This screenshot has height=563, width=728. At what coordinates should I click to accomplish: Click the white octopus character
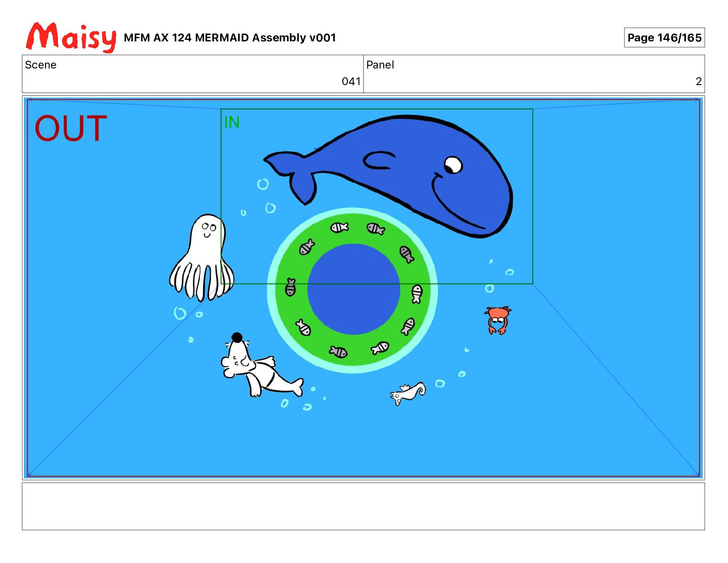(202, 257)
